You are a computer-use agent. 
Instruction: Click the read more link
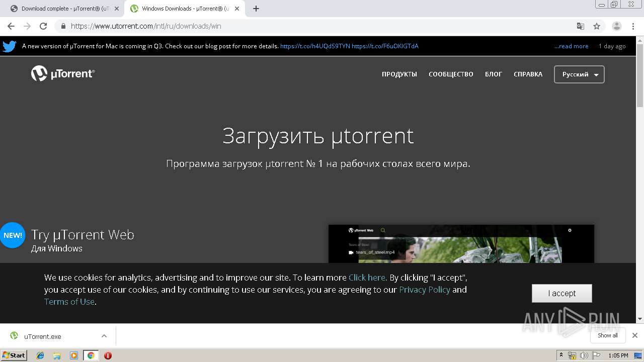coord(572,46)
